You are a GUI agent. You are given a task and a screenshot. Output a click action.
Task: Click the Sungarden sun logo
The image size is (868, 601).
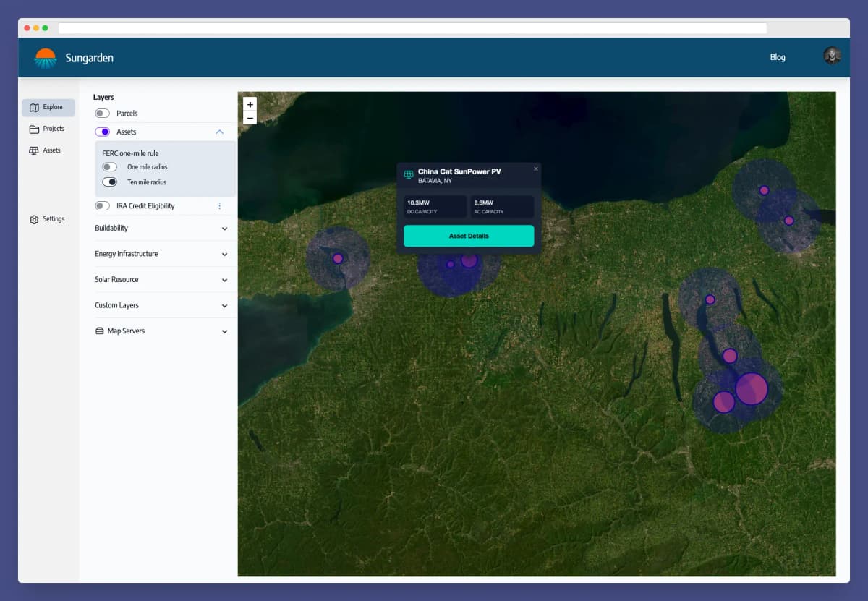(x=45, y=56)
